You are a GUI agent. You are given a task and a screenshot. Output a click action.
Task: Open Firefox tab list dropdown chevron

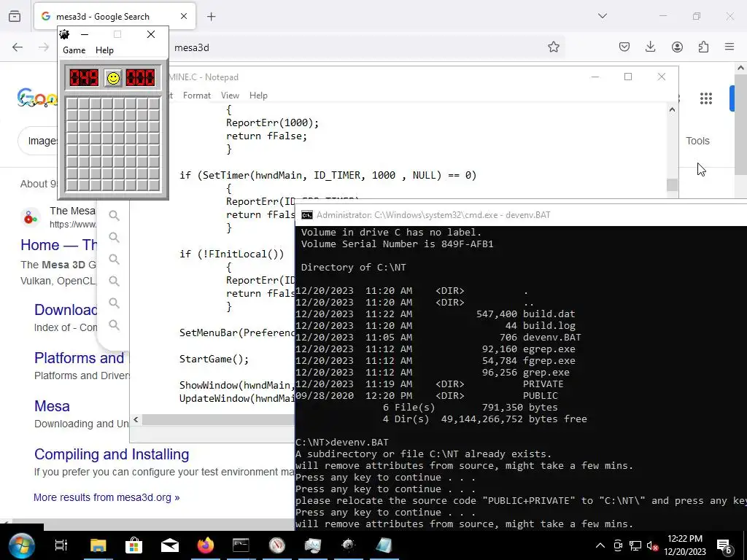(602, 16)
